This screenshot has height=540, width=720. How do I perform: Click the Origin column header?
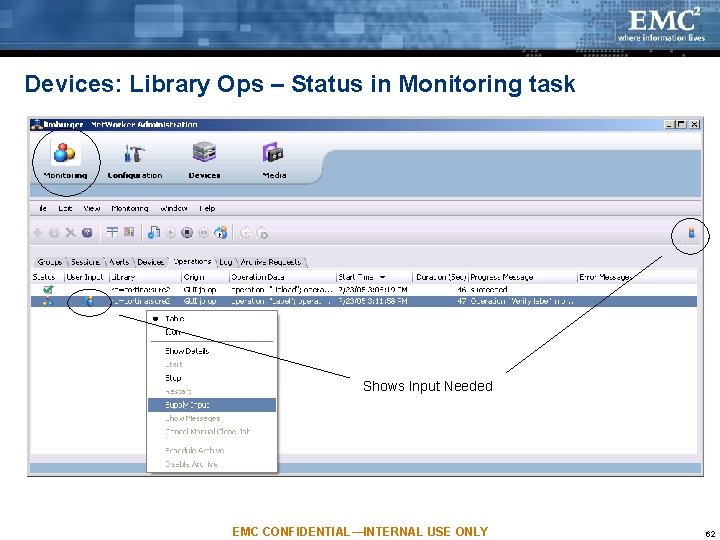pos(205,277)
